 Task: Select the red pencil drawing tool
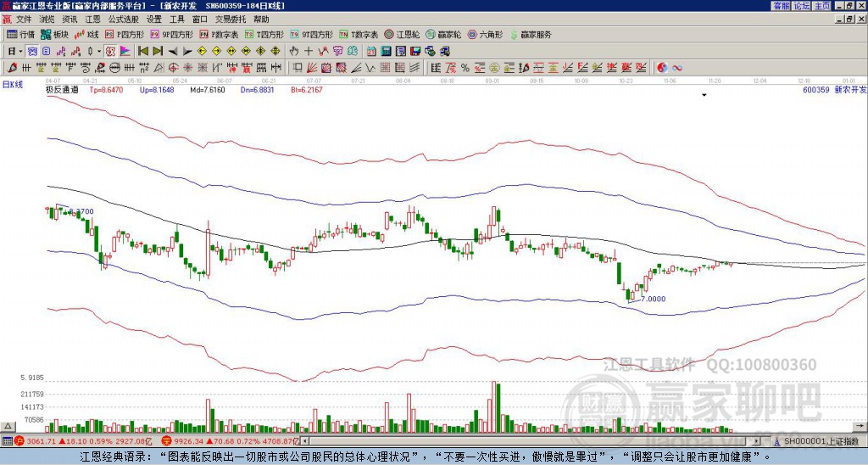(11, 68)
